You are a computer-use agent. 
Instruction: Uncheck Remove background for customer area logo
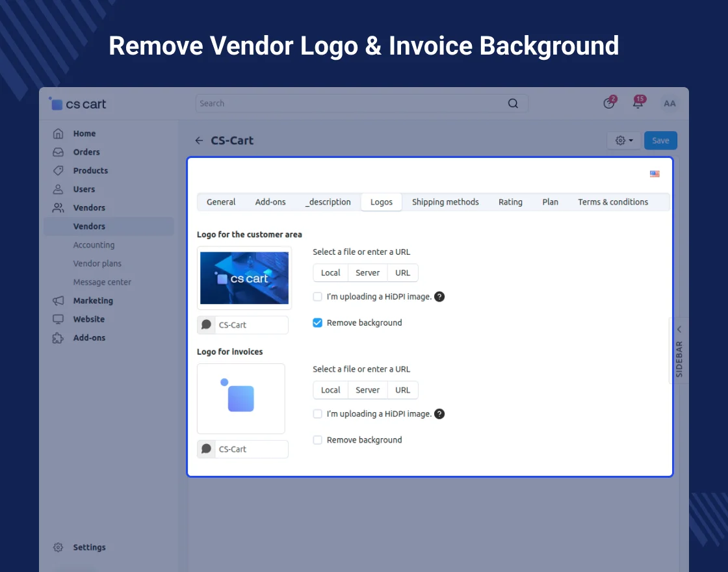[x=318, y=322]
